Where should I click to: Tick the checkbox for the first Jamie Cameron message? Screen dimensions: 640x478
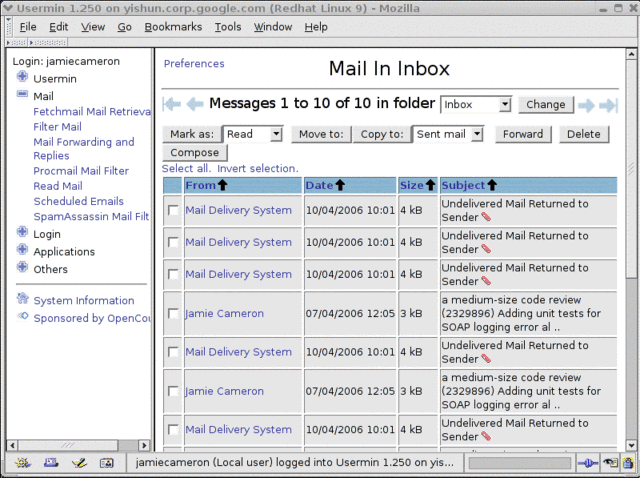(x=174, y=313)
